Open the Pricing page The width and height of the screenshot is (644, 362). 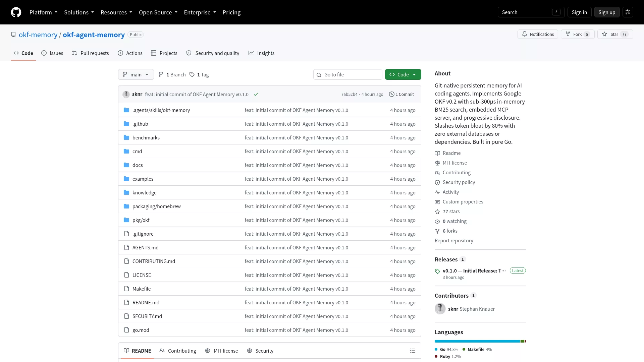231,12
